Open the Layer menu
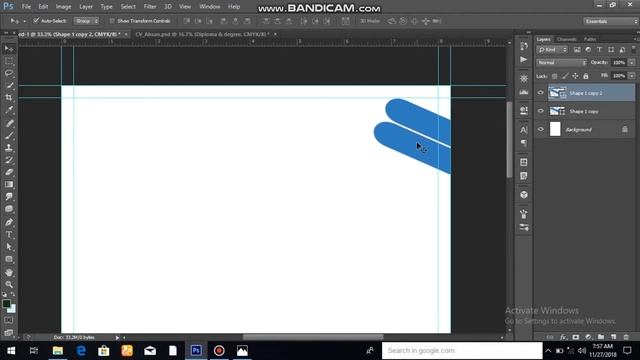The image size is (640, 360). 86,7
